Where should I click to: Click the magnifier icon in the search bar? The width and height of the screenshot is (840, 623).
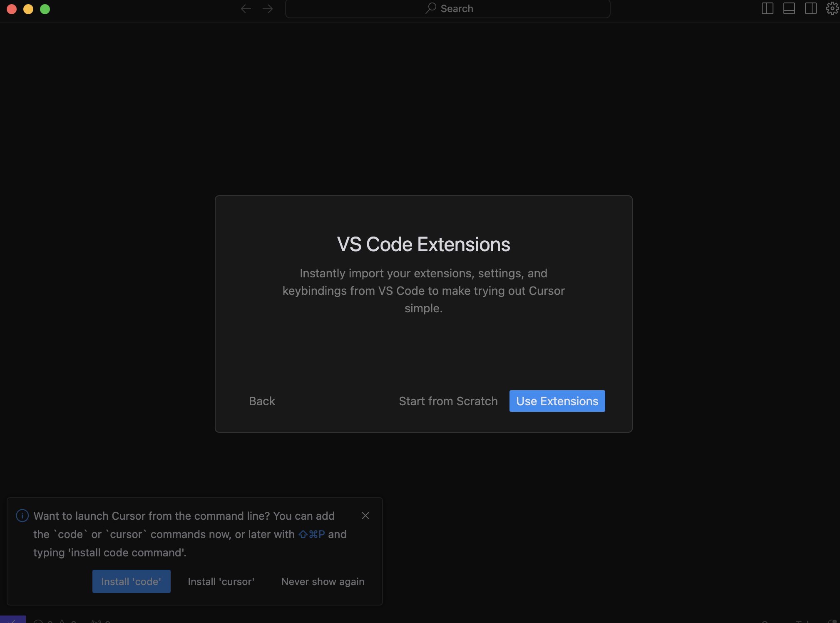point(431,8)
